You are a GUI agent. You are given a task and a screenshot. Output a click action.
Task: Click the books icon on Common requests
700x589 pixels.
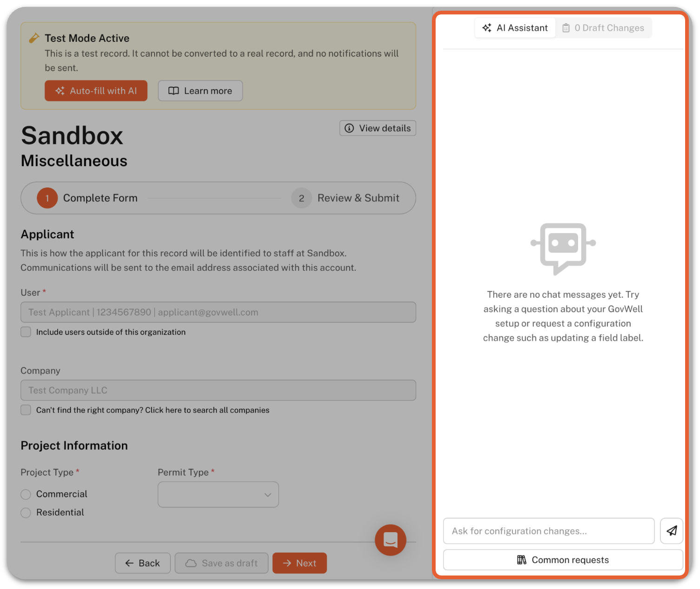[x=521, y=560]
